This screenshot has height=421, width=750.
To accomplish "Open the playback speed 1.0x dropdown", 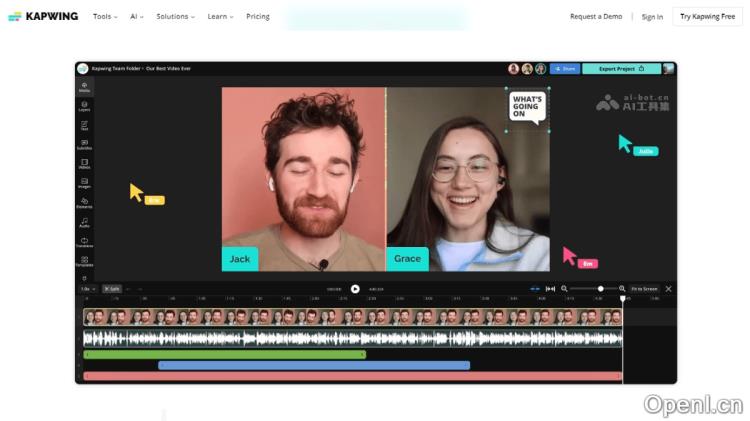I will tap(88, 289).
